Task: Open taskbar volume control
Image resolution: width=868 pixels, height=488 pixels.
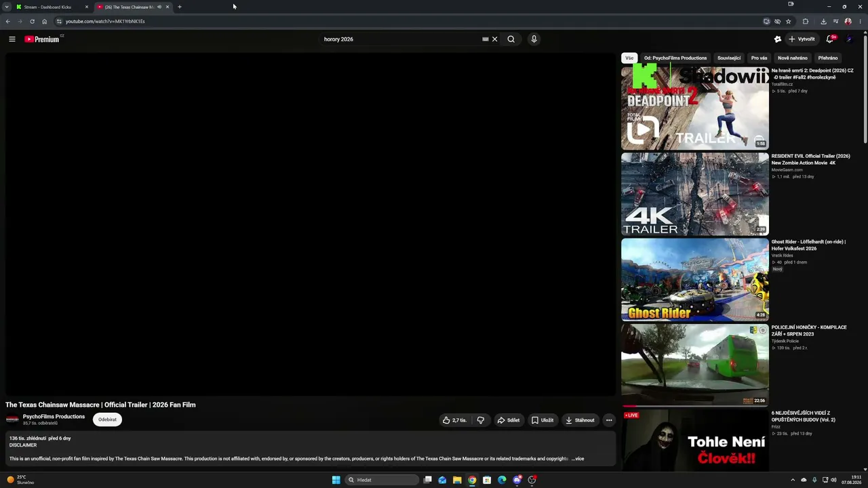Action: (833, 480)
